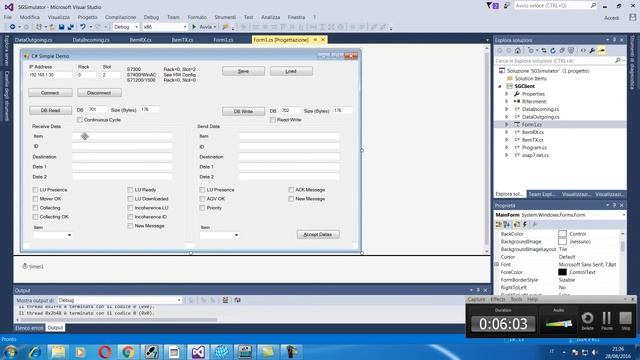The image size is (640, 360).
Task: Expand the DataIncoming.cs tree node
Action: (507, 109)
